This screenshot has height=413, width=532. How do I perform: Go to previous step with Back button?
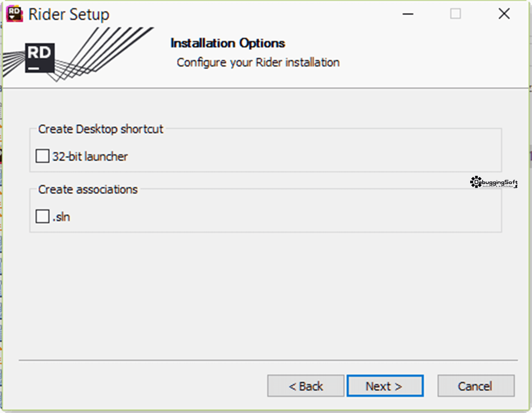305,386
